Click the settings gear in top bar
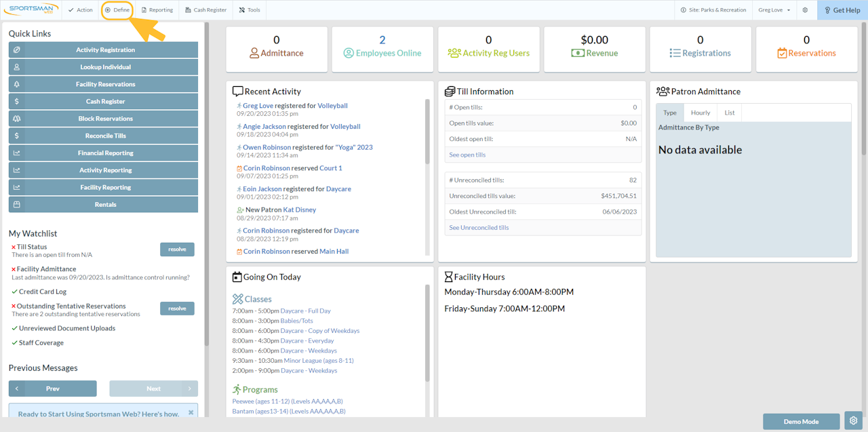The width and height of the screenshot is (868, 432). coord(805,10)
